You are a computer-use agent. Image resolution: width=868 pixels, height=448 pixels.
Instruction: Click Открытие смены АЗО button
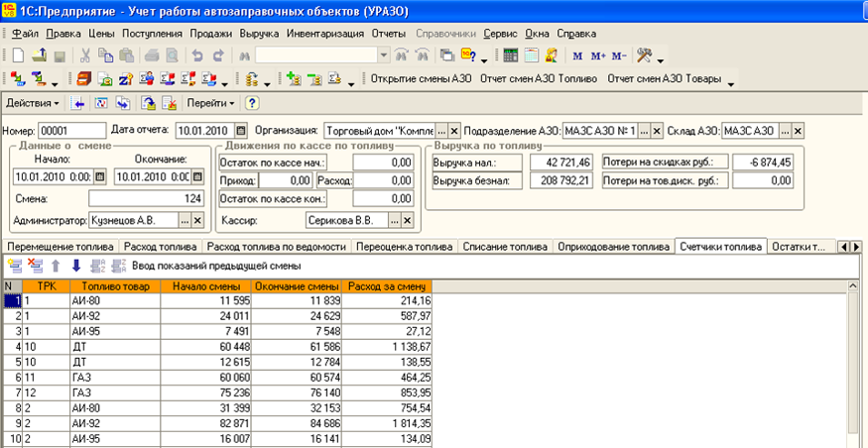[x=421, y=79]
